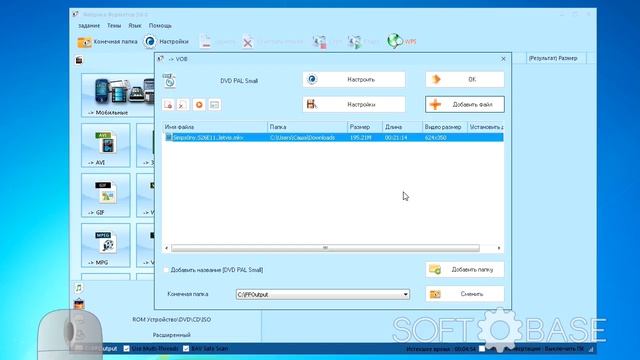The image size is (640, 360).
Task: Click the DVD profile icon beside DVD PAL Small
Action: coord(169,81)
